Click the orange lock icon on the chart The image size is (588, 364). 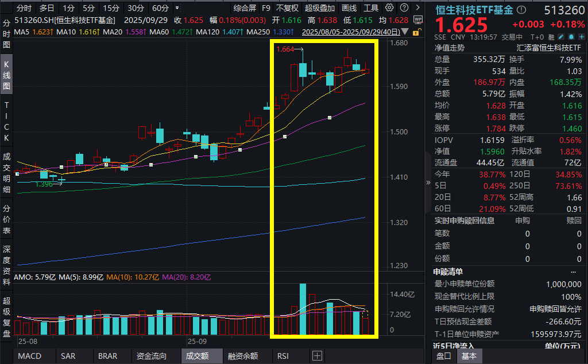(x=417, y=32)
